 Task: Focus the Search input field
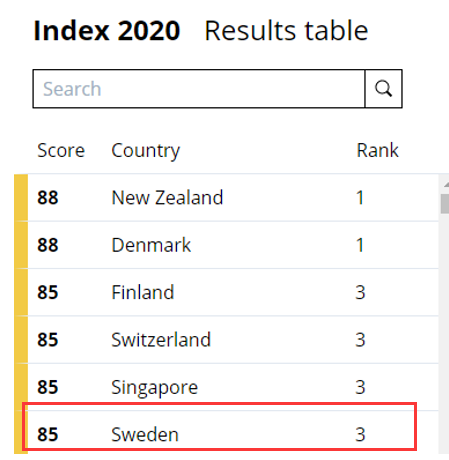[x=199, y=89]
